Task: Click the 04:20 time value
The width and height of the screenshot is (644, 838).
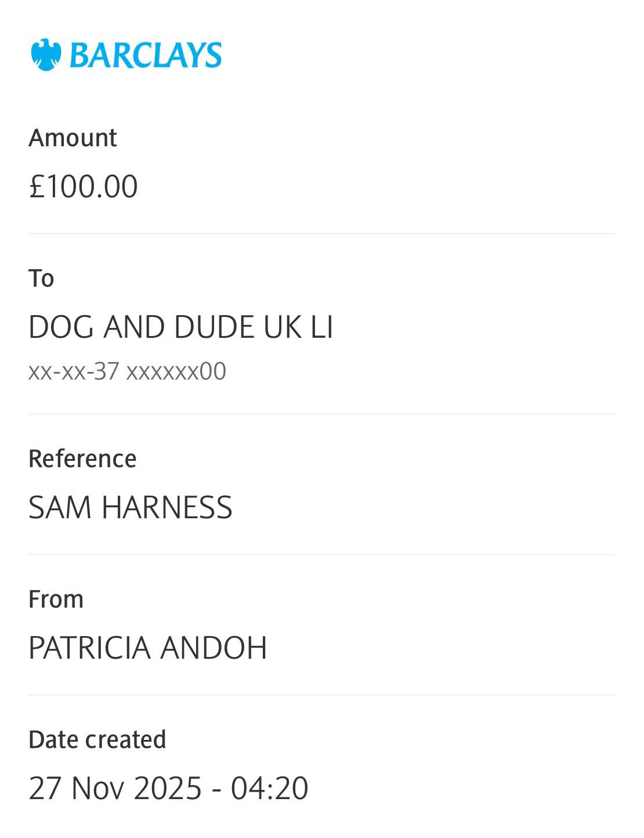Action: pyautogui.click(x=269, y=788)
